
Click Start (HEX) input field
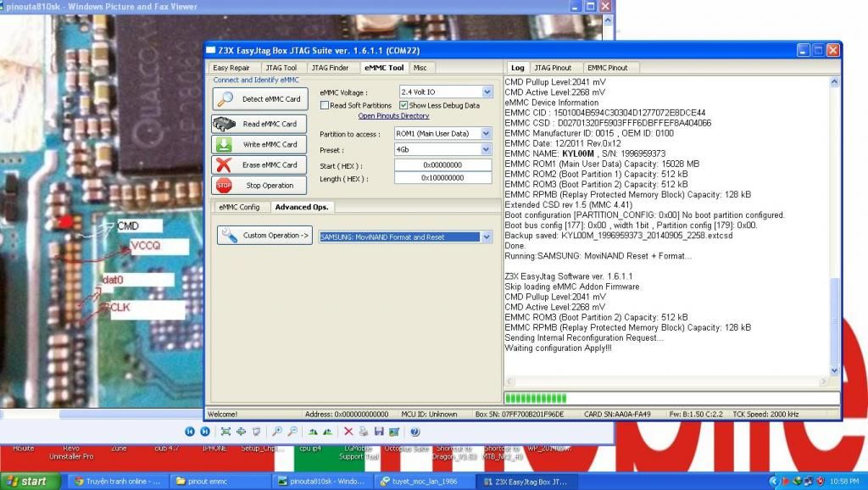pyautogui.click(x=442, y=165)
